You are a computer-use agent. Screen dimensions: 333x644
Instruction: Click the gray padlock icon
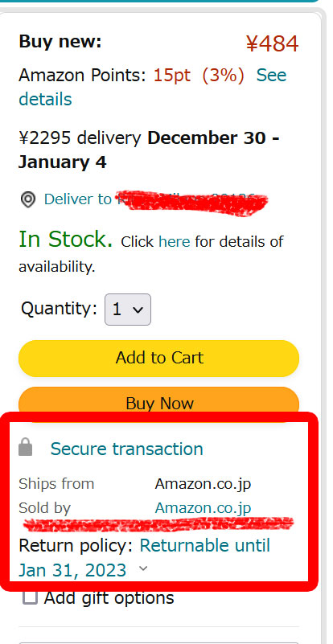[x=26, y=447]
